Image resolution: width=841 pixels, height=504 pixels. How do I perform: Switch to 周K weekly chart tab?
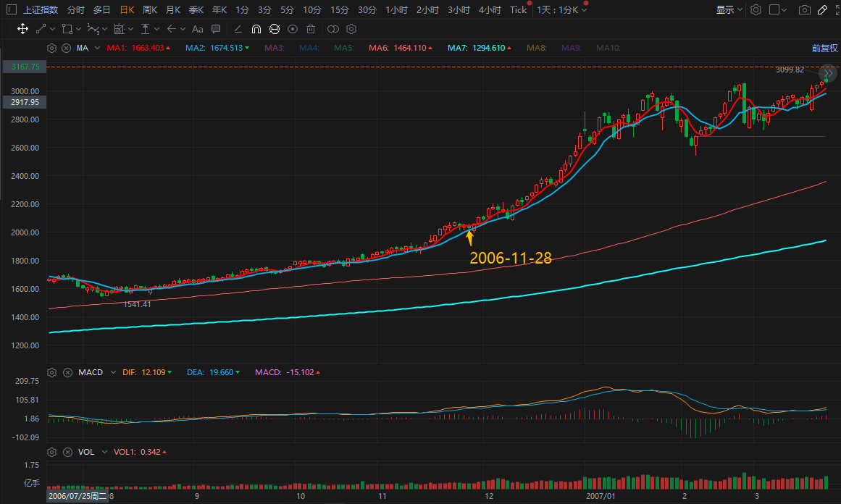pos(150,10)
